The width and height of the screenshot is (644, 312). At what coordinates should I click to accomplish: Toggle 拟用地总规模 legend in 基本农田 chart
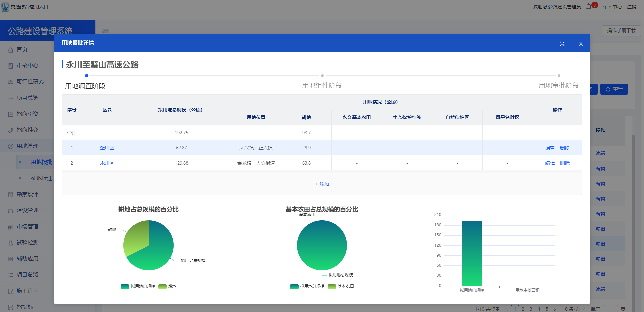pos(307,286)
